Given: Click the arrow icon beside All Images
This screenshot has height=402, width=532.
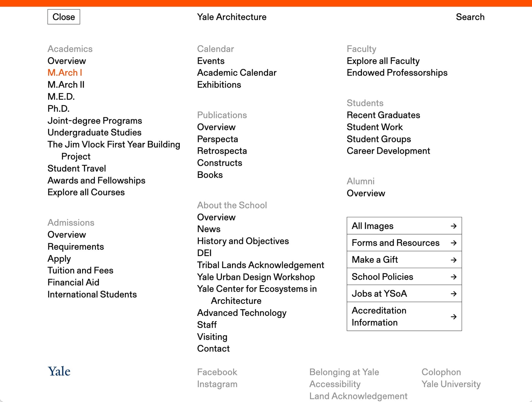Looking at the screenshot, I should coord(453,226).
